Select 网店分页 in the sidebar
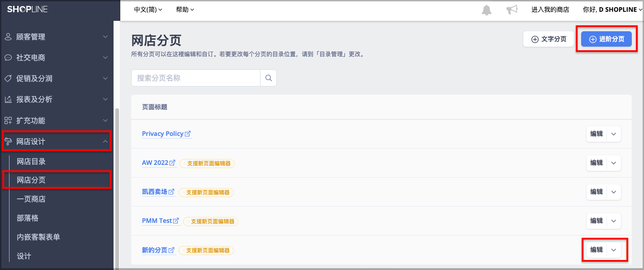The width and height of the screenshot is (644, 270). tap(31, 180)
